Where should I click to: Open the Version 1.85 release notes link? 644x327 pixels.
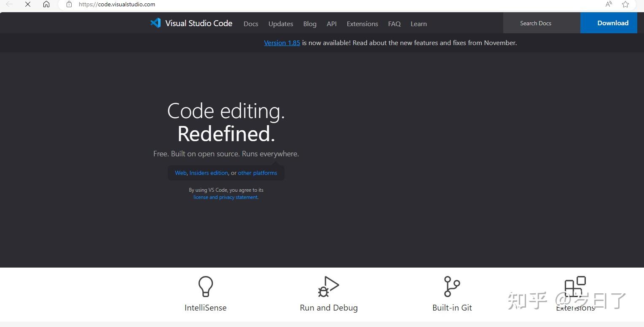coord(282,43)
